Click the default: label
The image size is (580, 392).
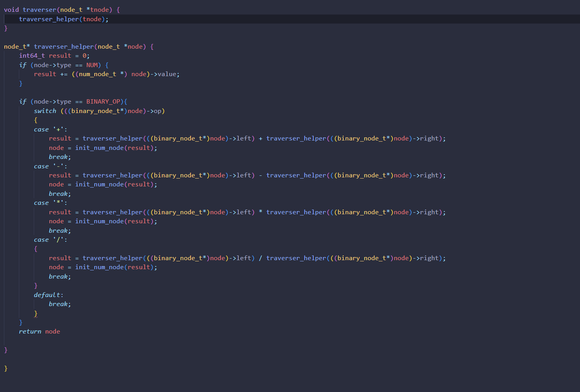pyautogui.click(x=48, y=295)
